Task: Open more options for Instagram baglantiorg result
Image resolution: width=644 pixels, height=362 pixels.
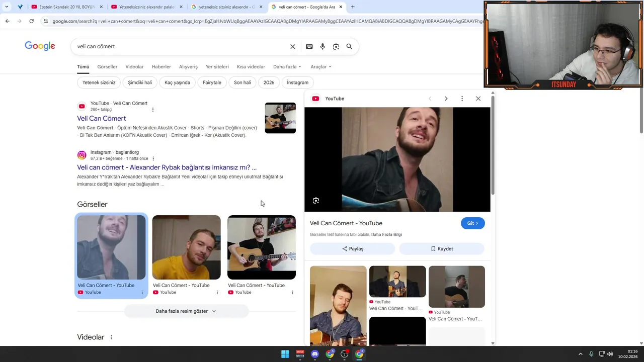Action: (153, 158)
